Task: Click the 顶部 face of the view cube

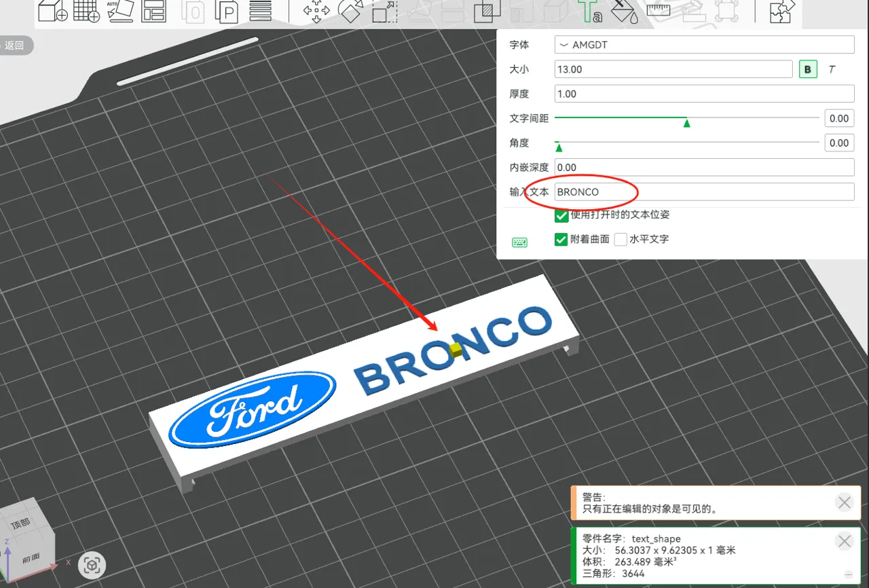Action: click(x=21, y=522)
